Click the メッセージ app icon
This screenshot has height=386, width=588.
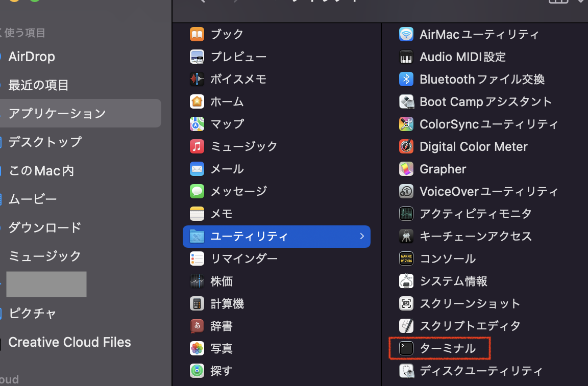pos(197,192)
